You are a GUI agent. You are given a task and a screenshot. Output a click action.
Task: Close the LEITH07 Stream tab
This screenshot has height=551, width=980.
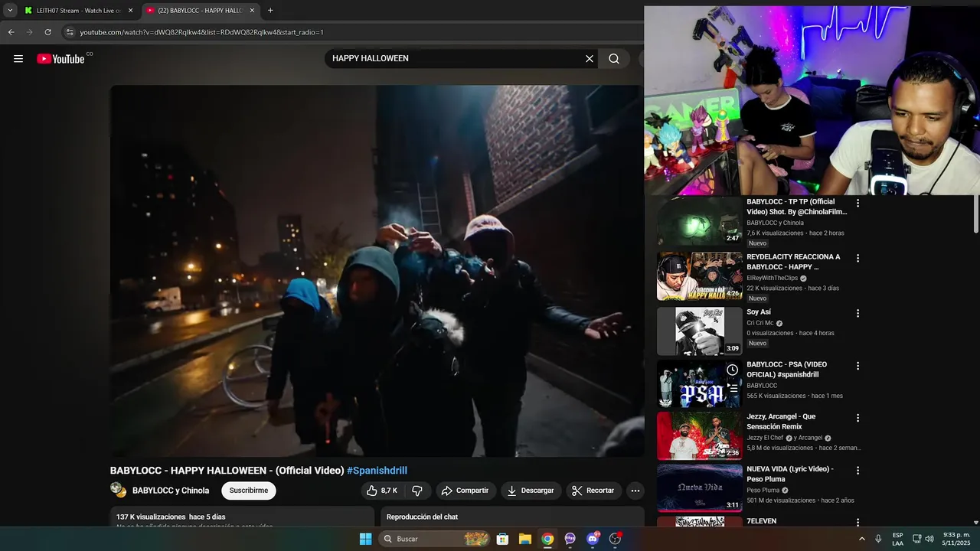tap(130, 11)
